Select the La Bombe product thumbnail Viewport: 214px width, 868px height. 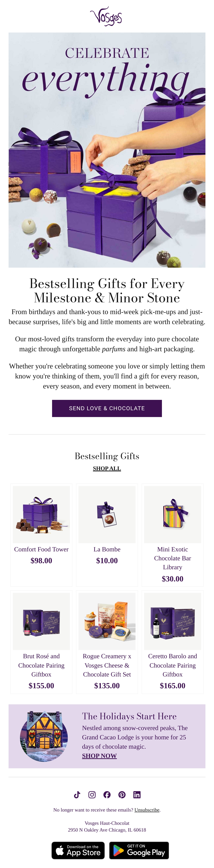[107, 514]
